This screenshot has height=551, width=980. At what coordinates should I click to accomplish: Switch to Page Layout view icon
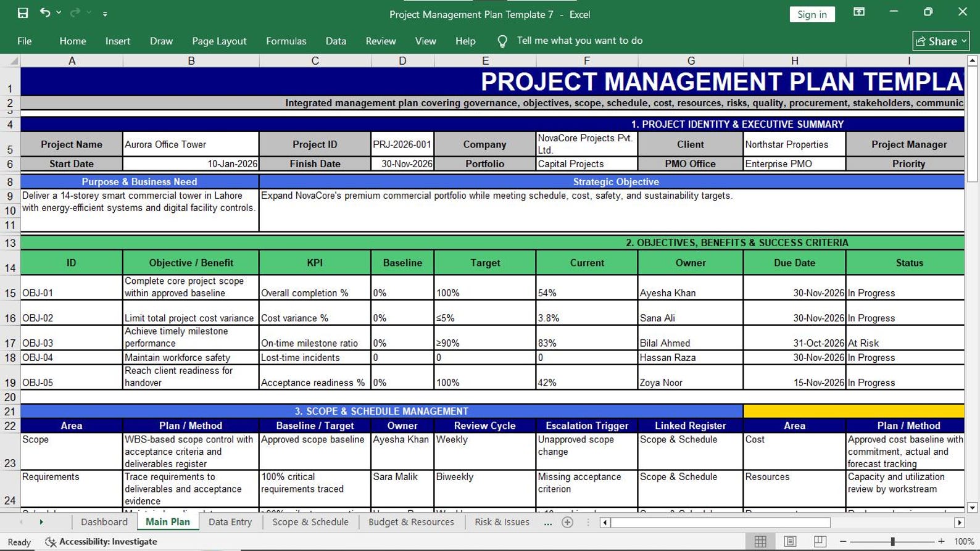click(790, 542)
